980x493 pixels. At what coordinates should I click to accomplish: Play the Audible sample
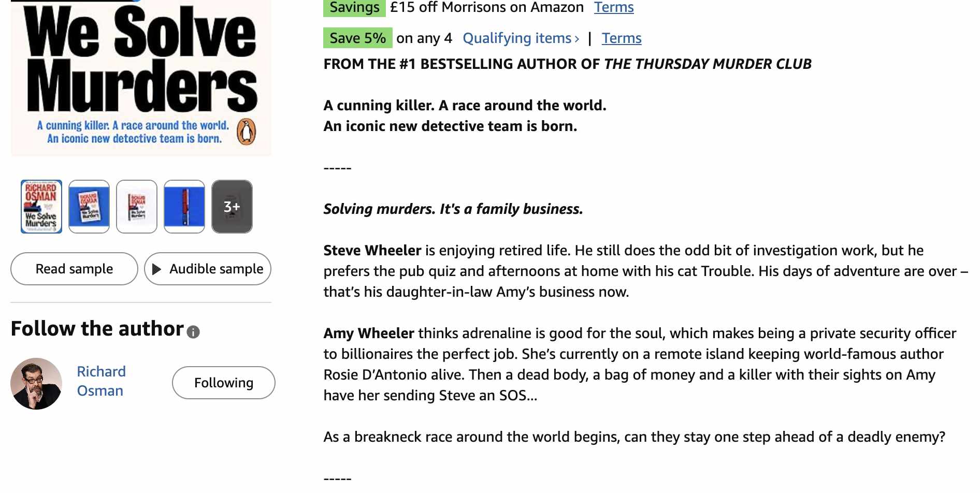pyautogui.click(x=208, y=269)
